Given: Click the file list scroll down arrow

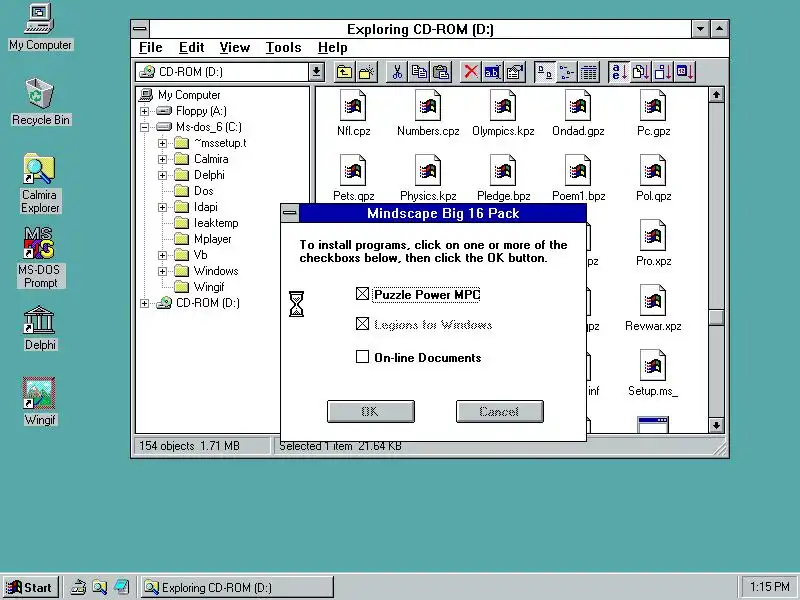Looking at the screenshot, I should pyautogui.click(x=716, y=425).
